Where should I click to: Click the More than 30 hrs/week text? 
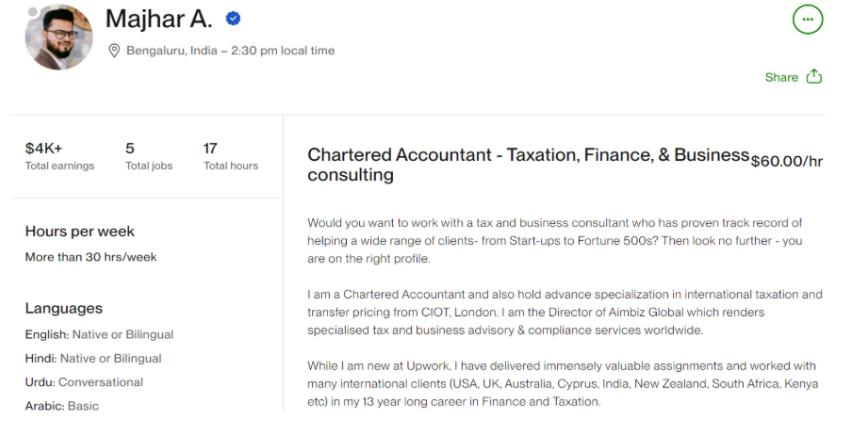click(x=91, y=257)
